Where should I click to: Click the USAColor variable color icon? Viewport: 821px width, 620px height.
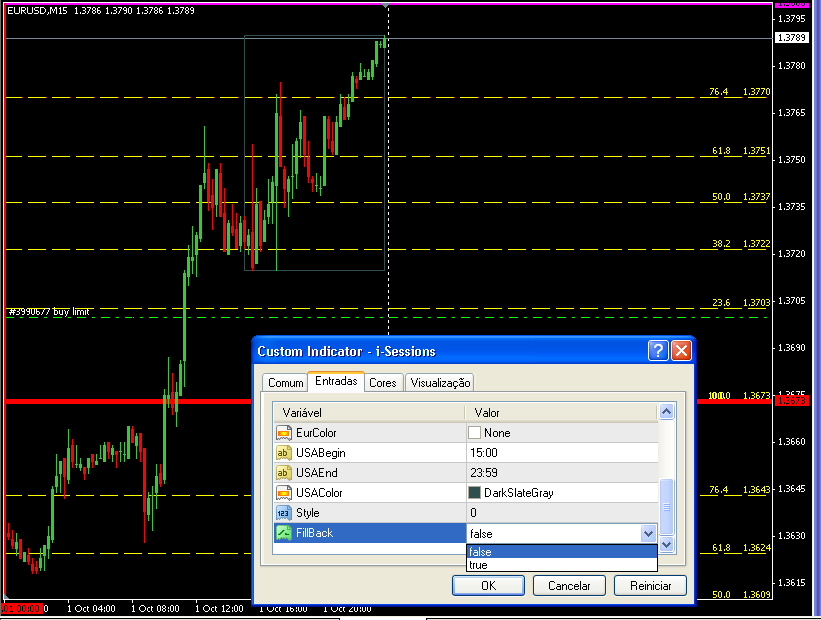(x=283, y=493)
